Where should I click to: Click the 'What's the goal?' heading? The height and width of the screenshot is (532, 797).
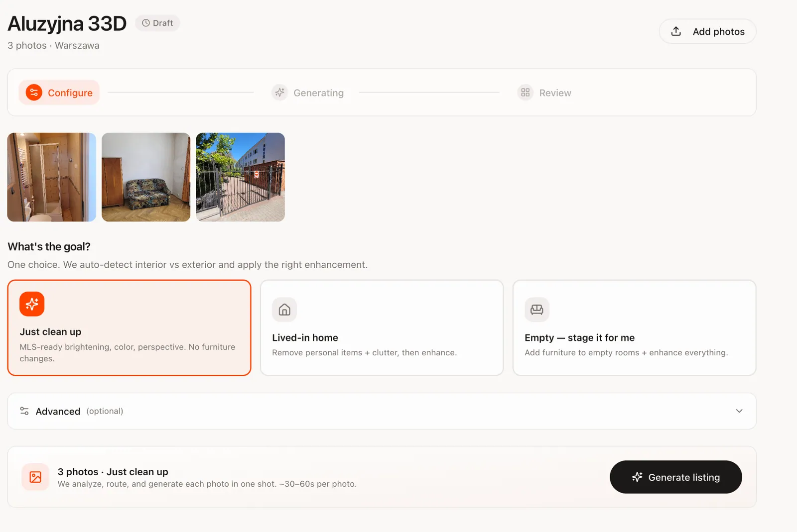click(49, 247)
